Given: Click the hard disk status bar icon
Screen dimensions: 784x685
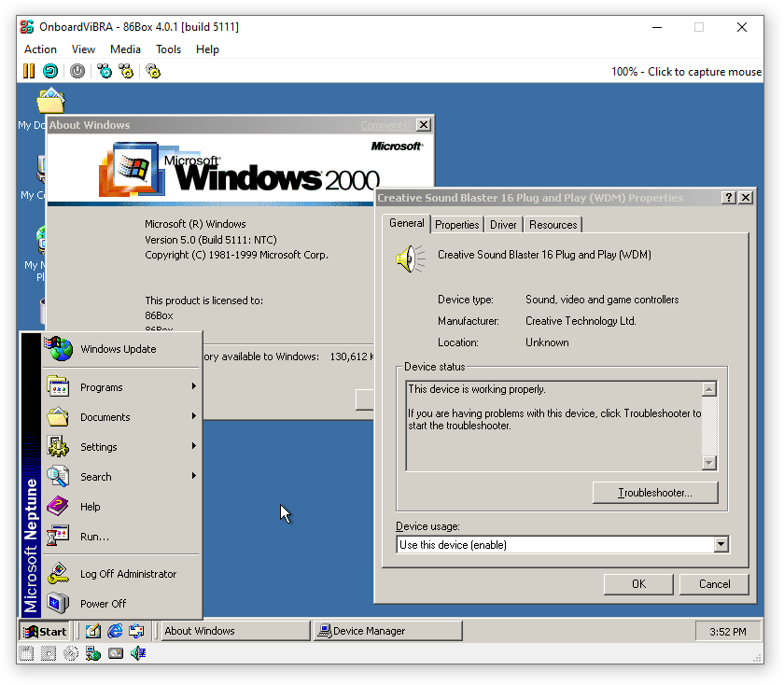Looking at the screenshot, I should point(116,653).
